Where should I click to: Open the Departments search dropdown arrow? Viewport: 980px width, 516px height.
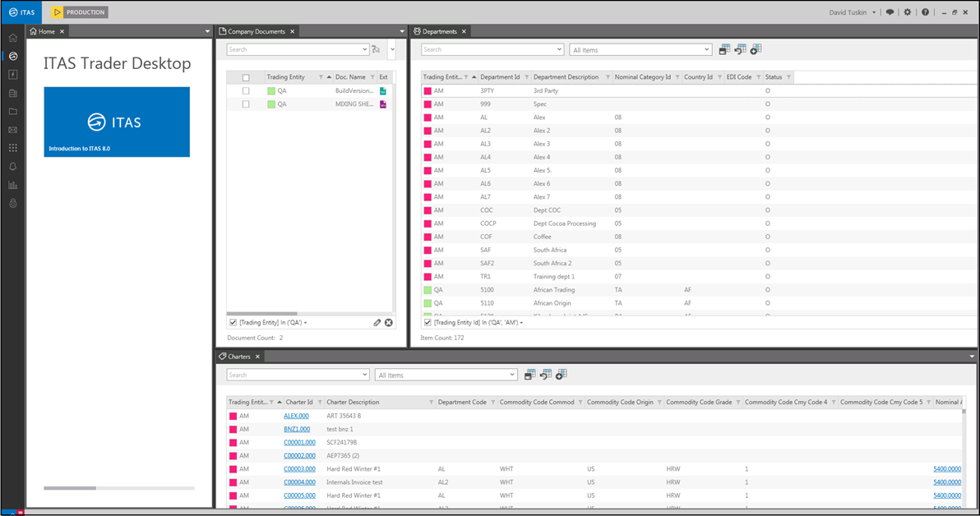(x=559, y=49)
